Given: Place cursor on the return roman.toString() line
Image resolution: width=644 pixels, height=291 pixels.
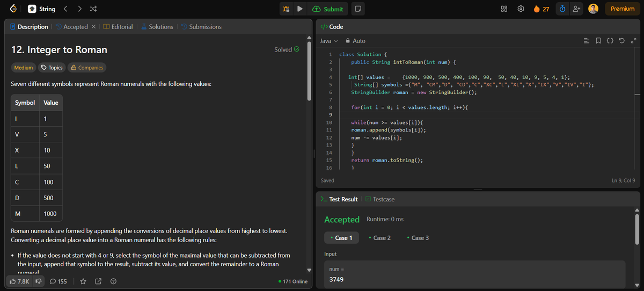Looking at the screenshot, I should 387,161.
